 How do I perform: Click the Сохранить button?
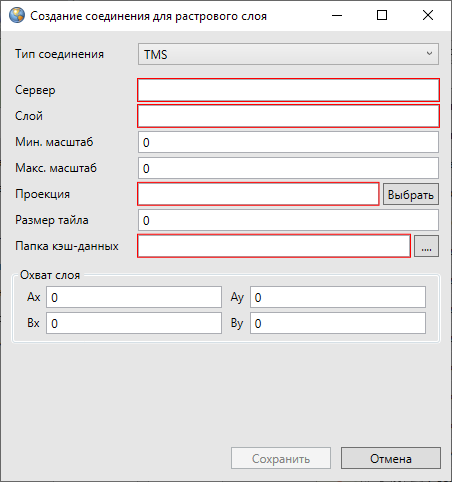click(x=281, y=458)
